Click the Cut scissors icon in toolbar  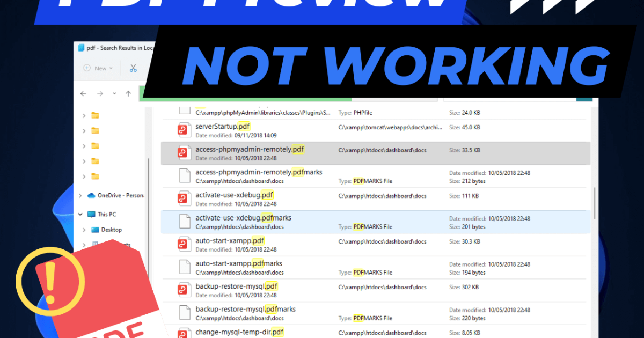point(133,68)
